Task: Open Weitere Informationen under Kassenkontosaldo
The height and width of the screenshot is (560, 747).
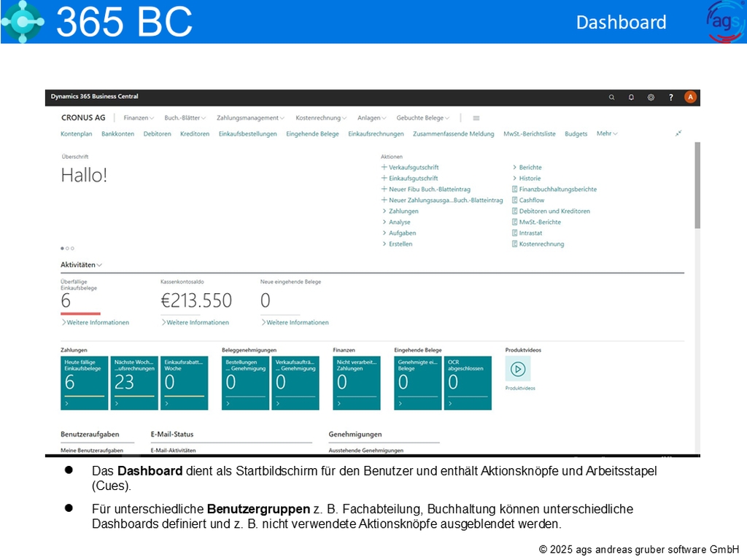Action: pos(196,322)
